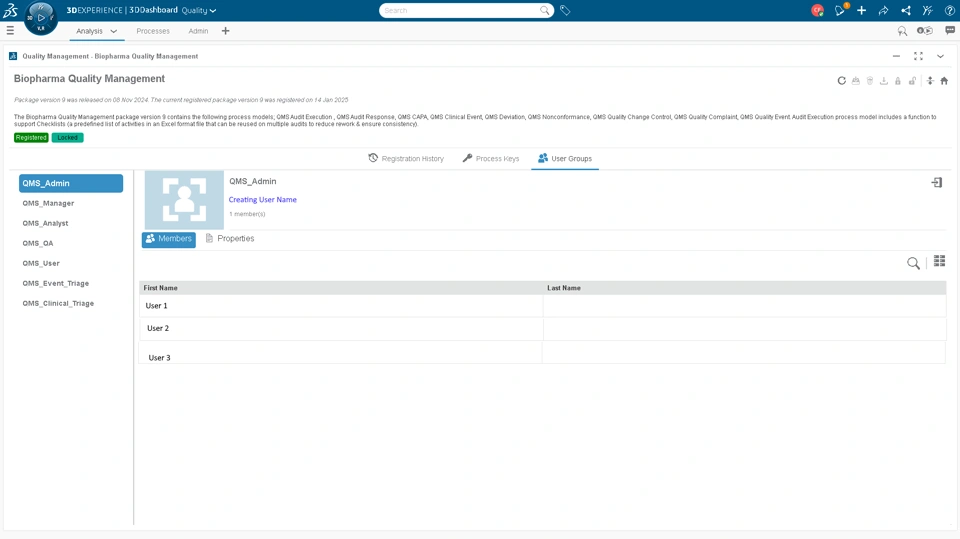The image size is (960, 539).
Task: Open the network collaboration icon
Action: pos(906,10)
